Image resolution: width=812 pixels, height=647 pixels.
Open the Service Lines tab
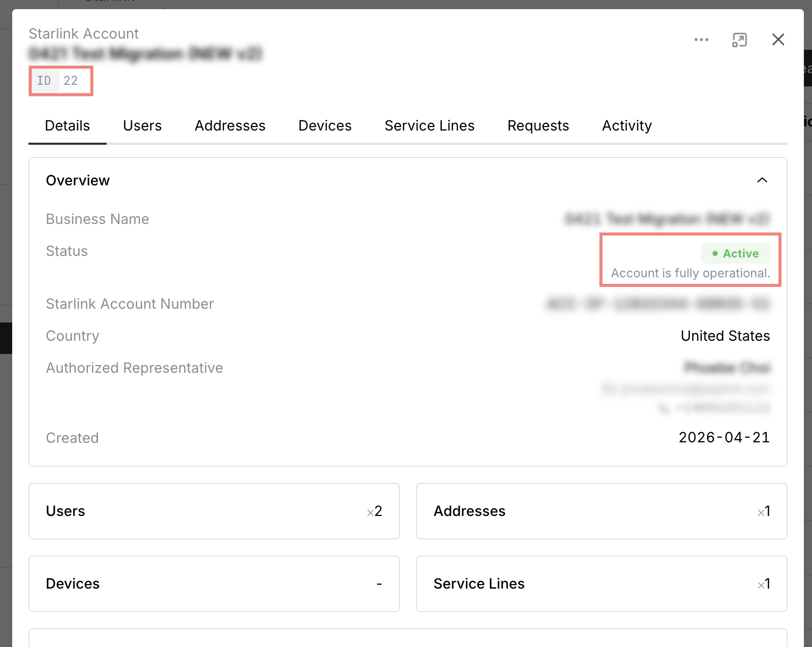[x=430, y=125]
